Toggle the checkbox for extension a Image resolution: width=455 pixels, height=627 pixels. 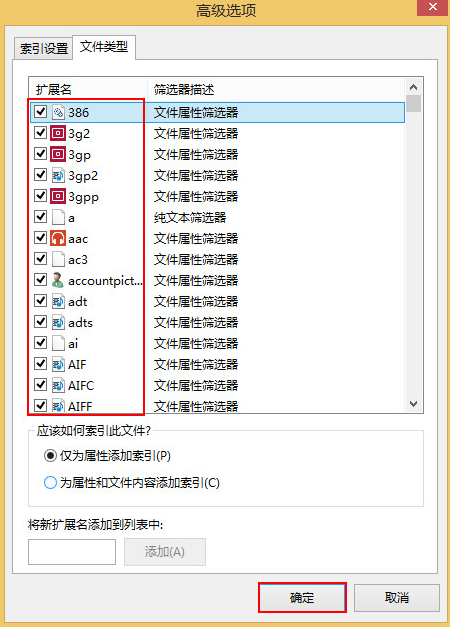click(x=40, y=217)
